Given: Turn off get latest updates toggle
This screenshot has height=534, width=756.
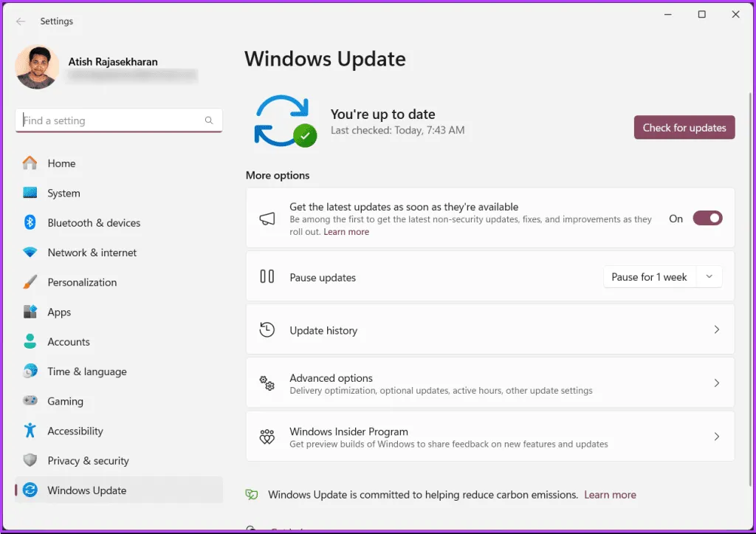Looking at the screenshot, I should coord(707,219).
